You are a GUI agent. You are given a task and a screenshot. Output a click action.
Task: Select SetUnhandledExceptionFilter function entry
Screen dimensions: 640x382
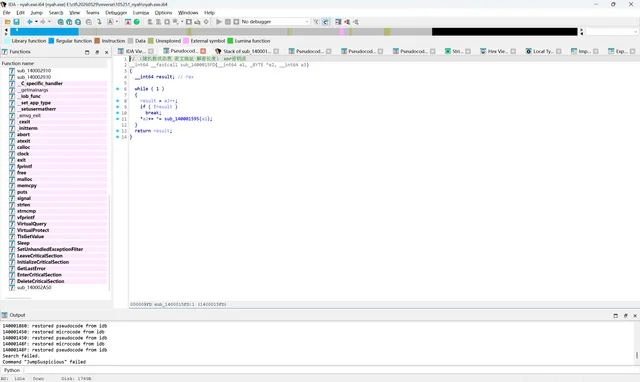[x=50, y=249]
